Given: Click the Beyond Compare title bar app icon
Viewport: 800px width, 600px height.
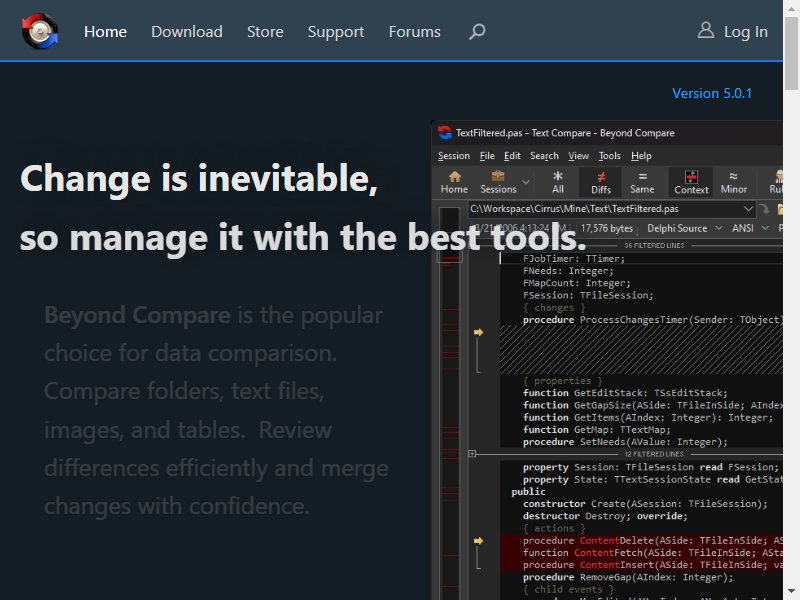Looking at the screenshot, I should click(444, 133).
